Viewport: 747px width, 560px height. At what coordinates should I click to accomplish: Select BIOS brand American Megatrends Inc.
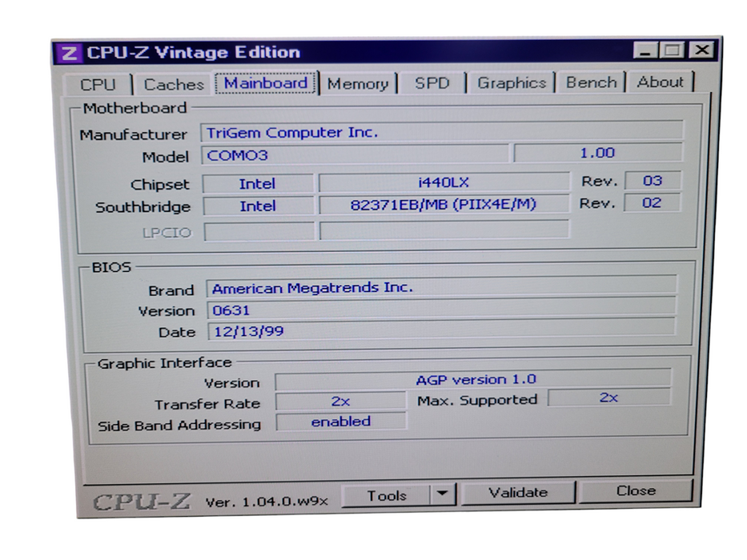pos(442,287)
